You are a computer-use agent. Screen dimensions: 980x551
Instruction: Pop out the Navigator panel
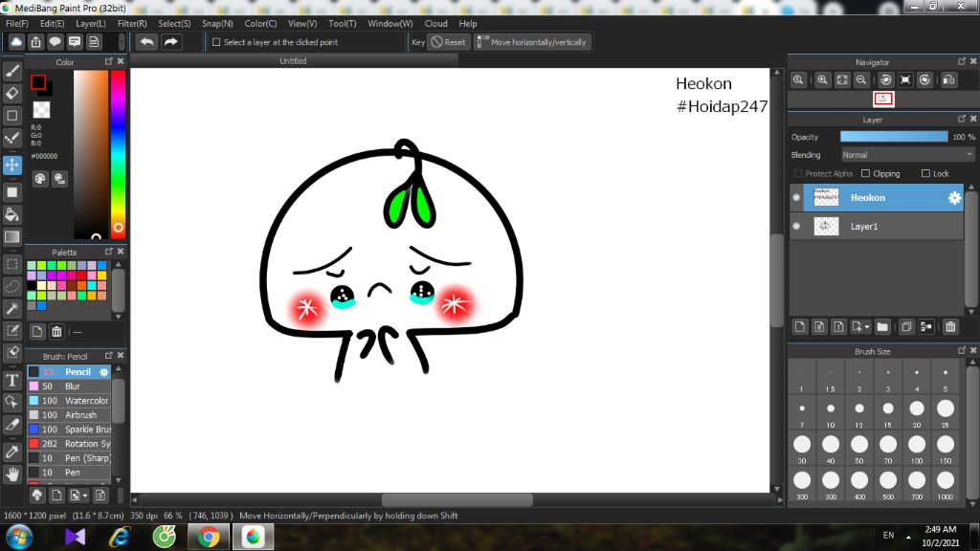(x=961, y=61)
